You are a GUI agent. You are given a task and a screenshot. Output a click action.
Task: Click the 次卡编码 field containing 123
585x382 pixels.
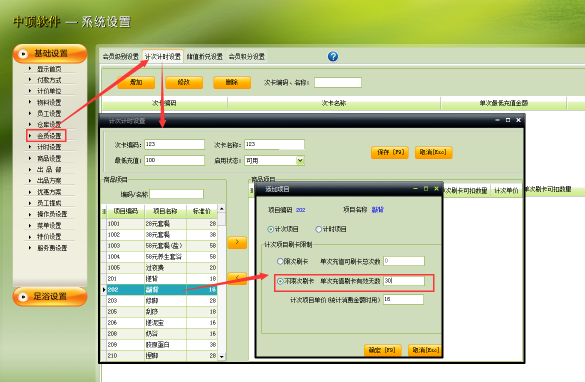(174, 144)
